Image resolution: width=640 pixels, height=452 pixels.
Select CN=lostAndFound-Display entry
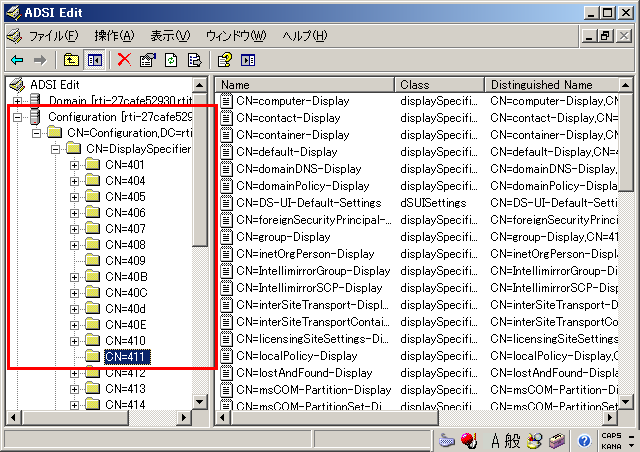[304, 373]
